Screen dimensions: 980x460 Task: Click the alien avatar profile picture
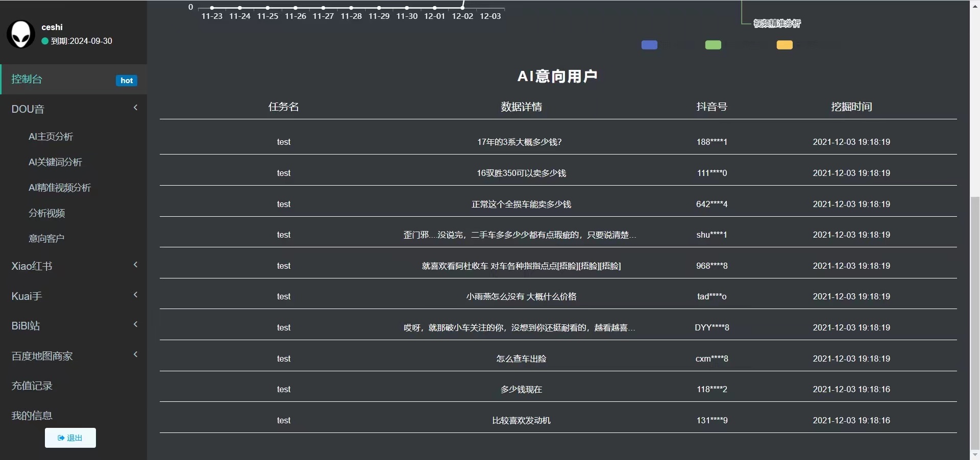pyautogui.click(x=21, y=34)
